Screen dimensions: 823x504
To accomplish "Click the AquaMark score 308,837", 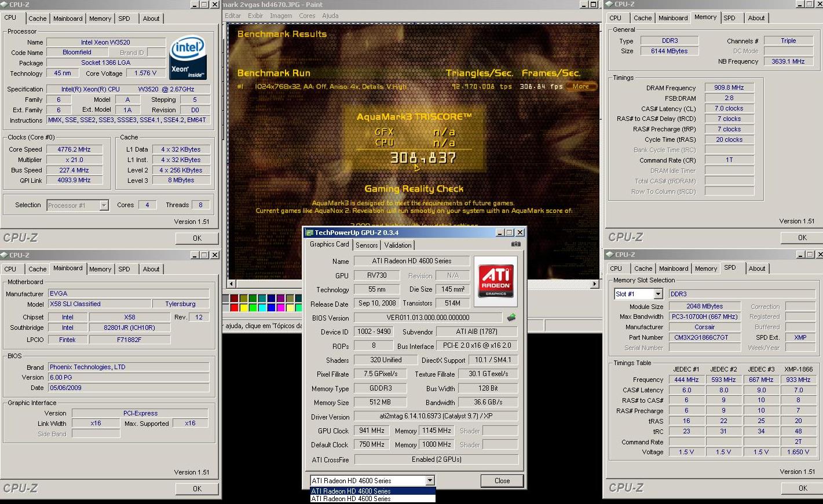I will click(x=423, y=158).
